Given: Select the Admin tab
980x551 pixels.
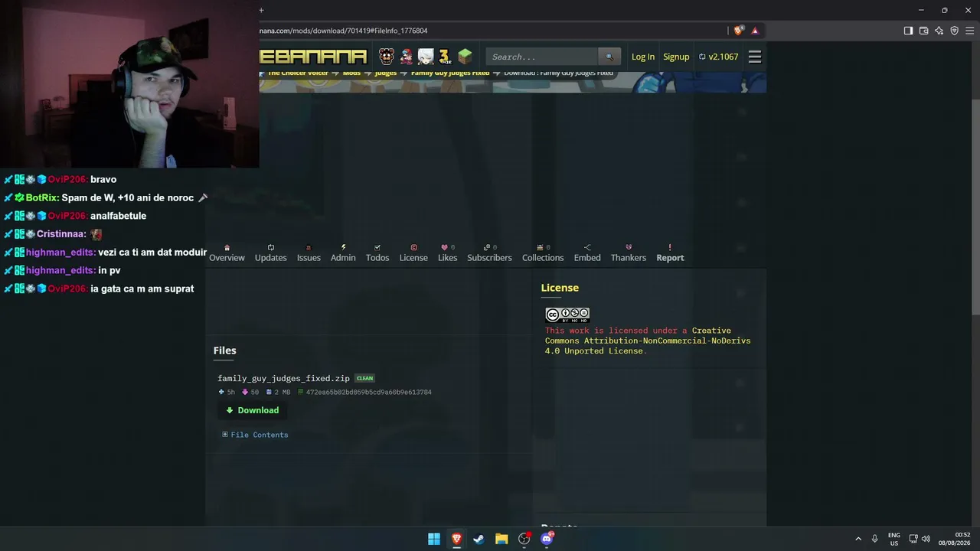Looking at the screenshot, I should coord(343,253).
